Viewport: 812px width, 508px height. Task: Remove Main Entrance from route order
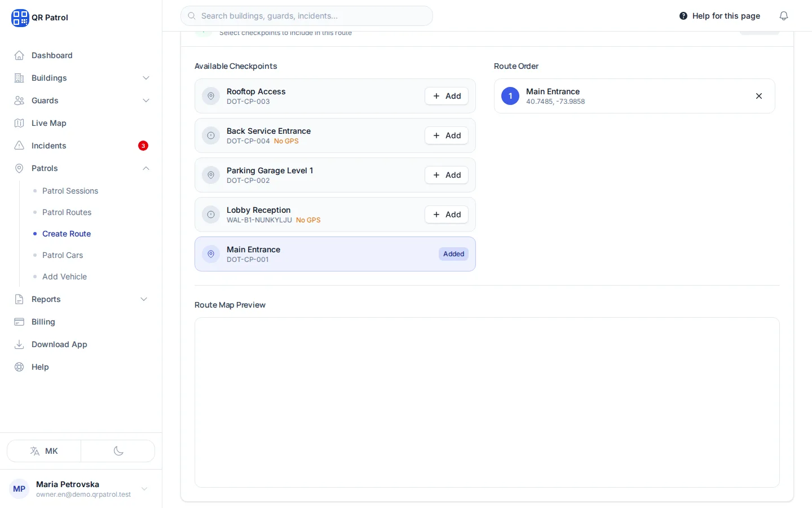tap(759, 96)
